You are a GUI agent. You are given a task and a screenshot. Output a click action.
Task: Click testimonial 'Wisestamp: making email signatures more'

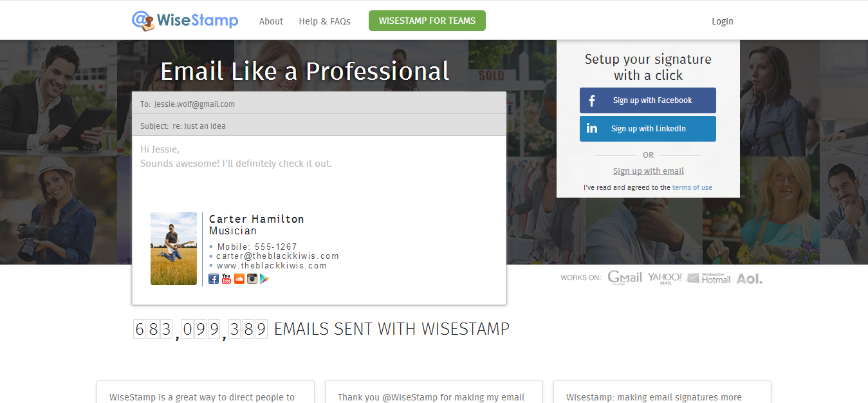pos(654,397)
